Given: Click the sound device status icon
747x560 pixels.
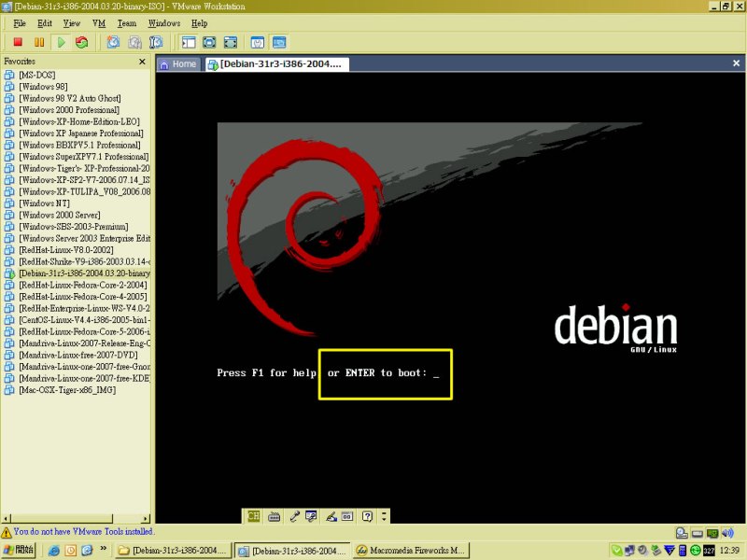Looking at the screenshot, I should coord(728,533).
